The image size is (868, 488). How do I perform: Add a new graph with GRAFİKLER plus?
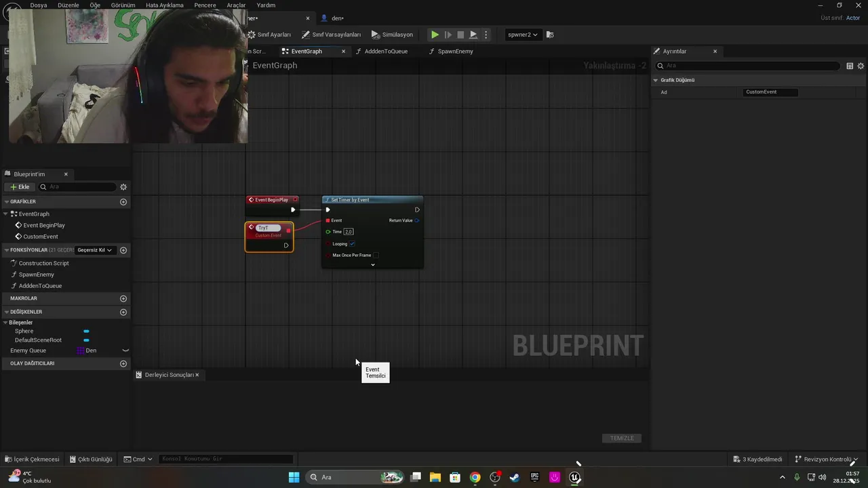point(123,202)
